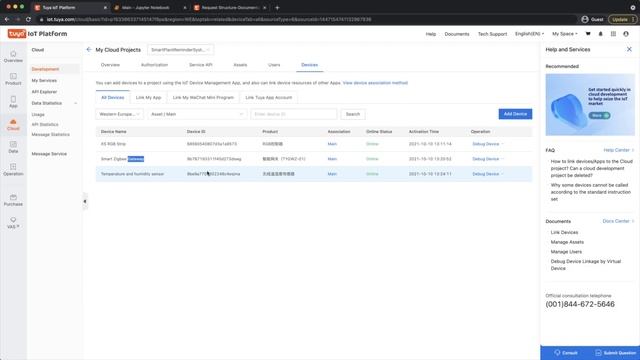Open Main association for XS RGB Strip
This screenshot has width=640, height=360.
(332, 144)
